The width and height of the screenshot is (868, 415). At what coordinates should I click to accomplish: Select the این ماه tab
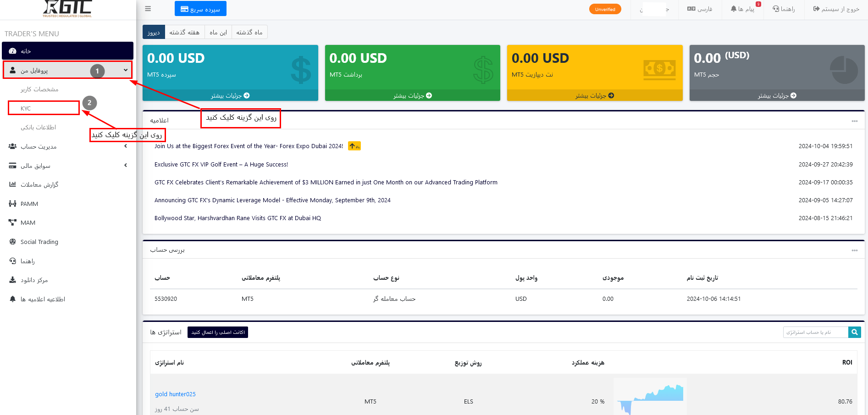pyautogui.click(x=218, y=33)
